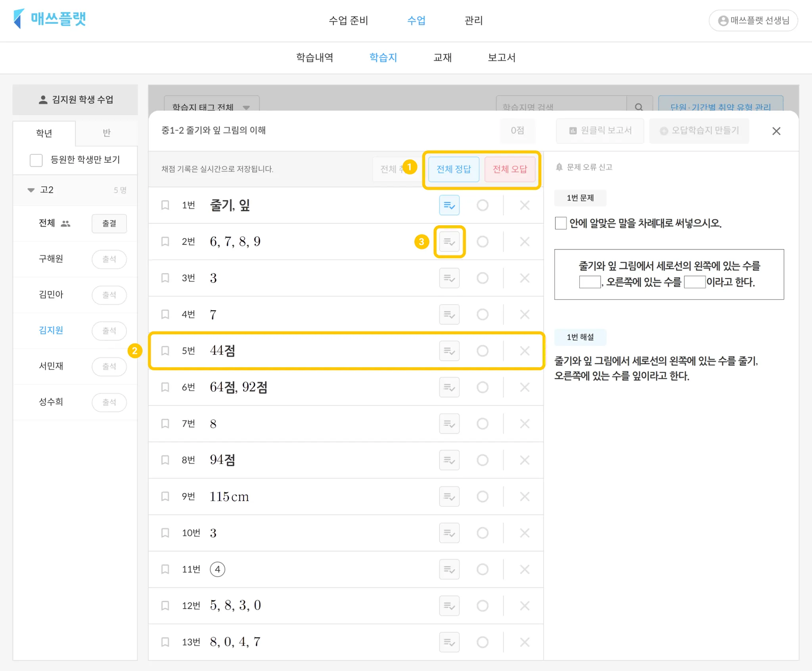This screenshot has width=812, height=671.
Task: Open answer detail icon for 3번
Action: point(449,278)
